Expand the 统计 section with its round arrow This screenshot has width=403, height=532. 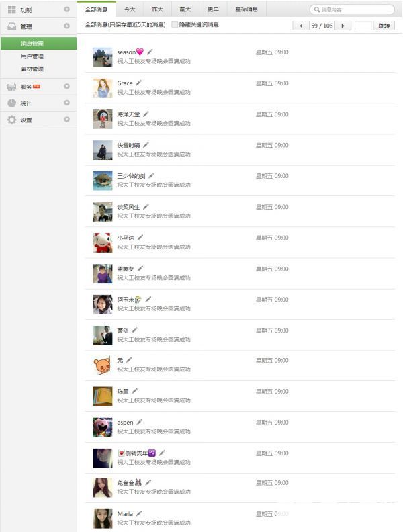click(66, 103)
